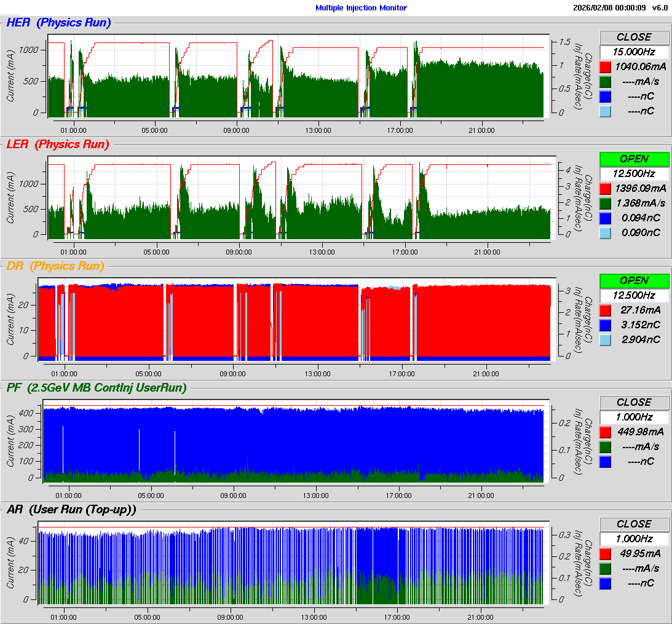Click the blue charge swatch in AR legend
Screen dimensions: 672x624
(x=606, y=583)
